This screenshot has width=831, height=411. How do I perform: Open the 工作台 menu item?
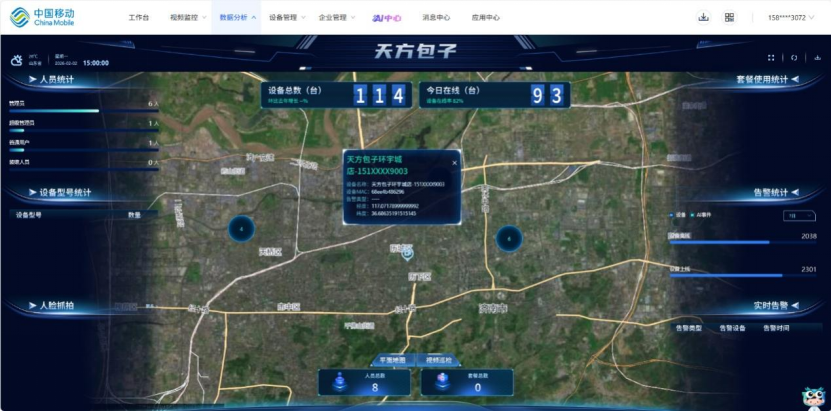(141, 18)
